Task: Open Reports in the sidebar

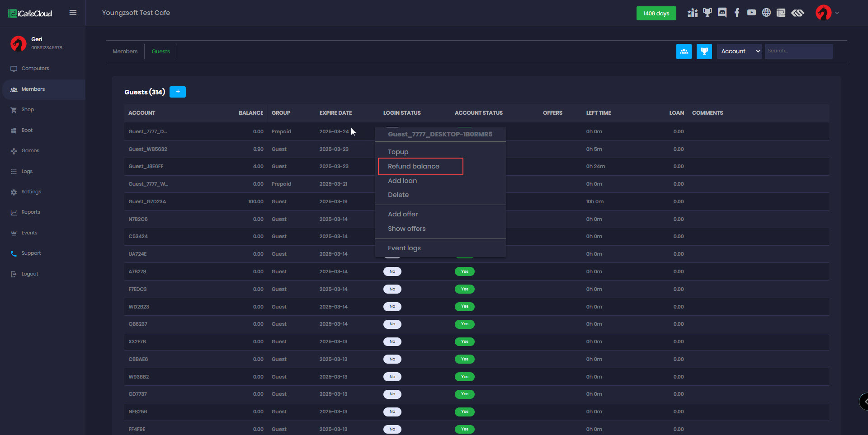Action: (31, 212)
